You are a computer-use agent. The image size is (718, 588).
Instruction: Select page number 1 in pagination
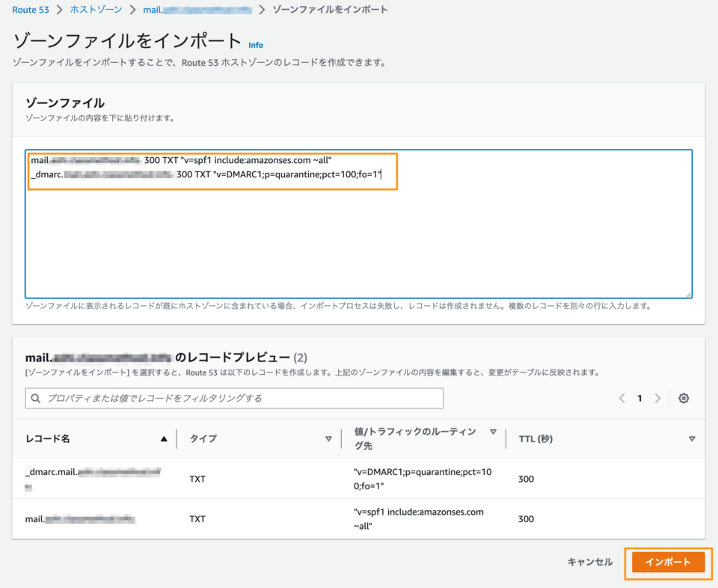click(x=639, y=399)
